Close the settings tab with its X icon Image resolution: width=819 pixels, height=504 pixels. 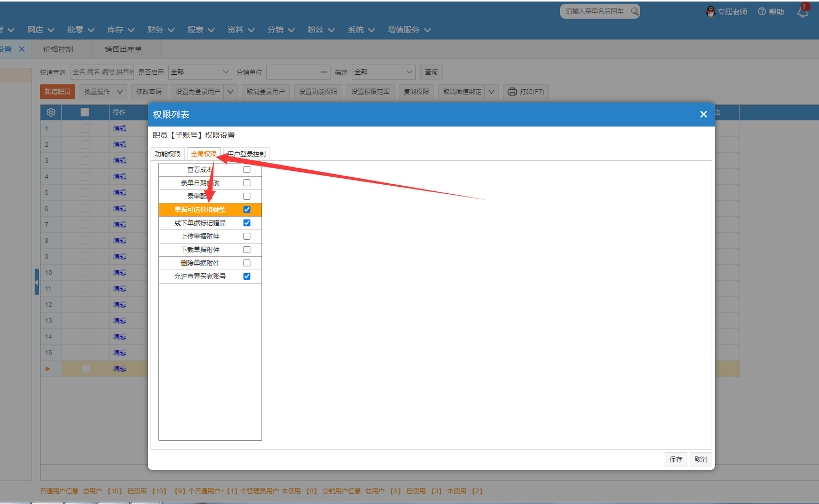tap(22, 49)
